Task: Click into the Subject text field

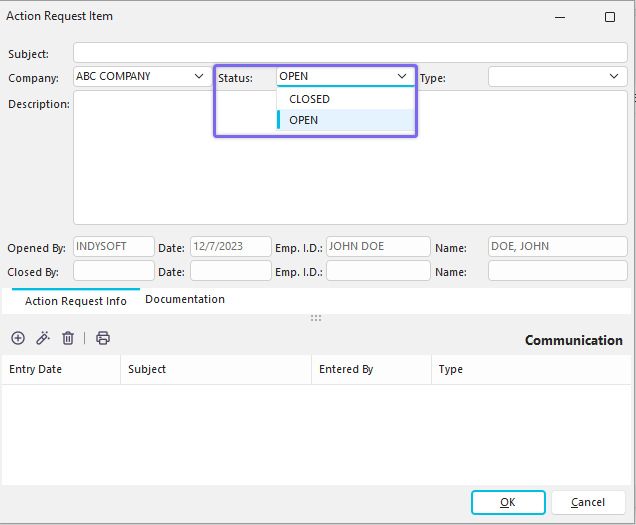Action: (x=350, y=53)
